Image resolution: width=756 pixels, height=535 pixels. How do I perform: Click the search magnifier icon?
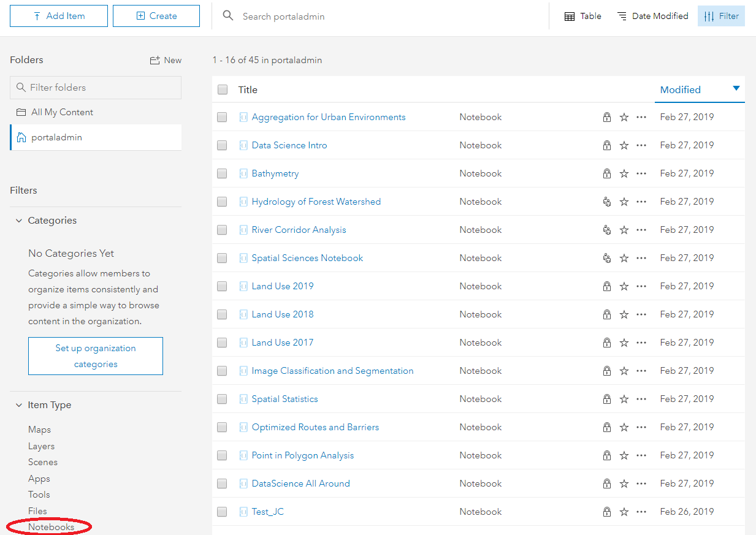(x=228, y=16)
